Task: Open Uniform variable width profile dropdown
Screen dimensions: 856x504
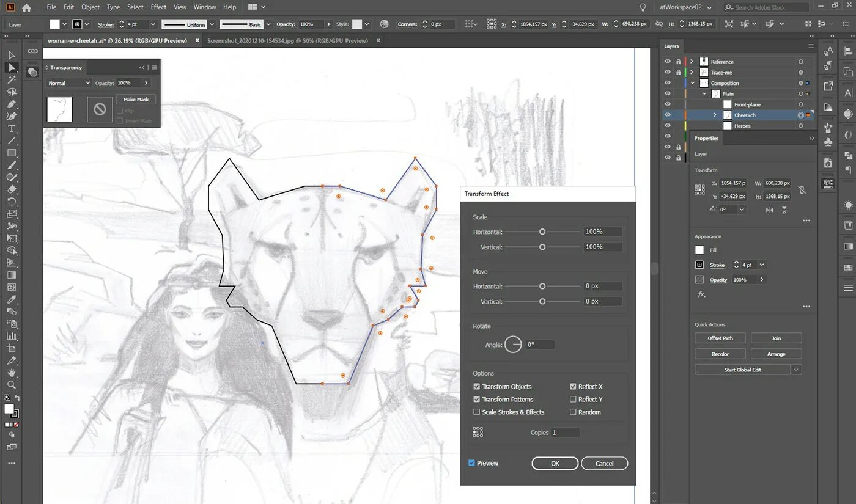Action: (212, 24)
